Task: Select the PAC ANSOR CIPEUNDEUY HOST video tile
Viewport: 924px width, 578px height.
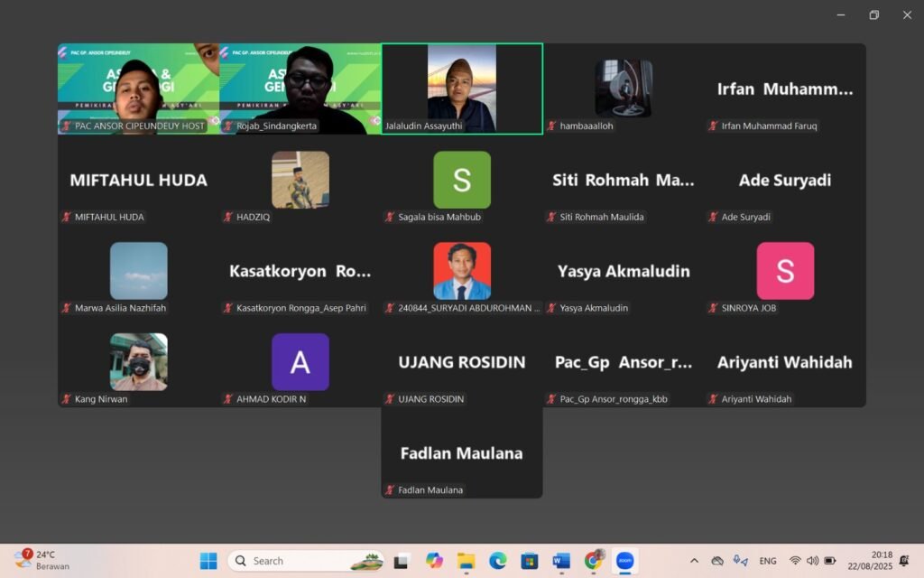Action: point(138,89)
